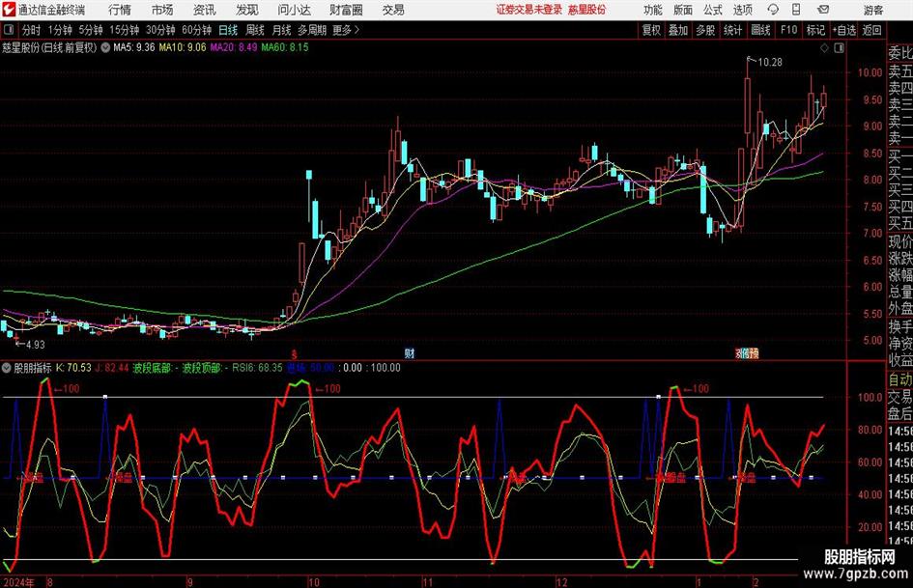Switch to 60分钟 period tab
913x588 pixels.
pos(196,30)
